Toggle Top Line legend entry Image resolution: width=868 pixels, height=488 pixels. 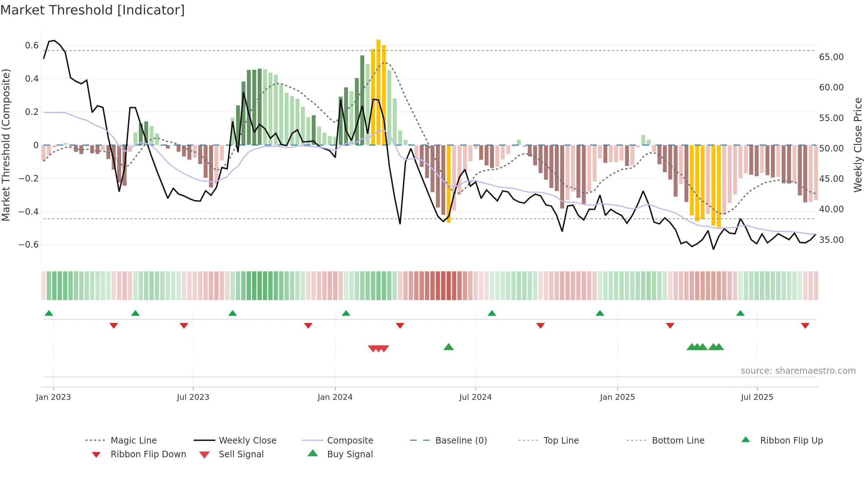(x=548, y=440)
